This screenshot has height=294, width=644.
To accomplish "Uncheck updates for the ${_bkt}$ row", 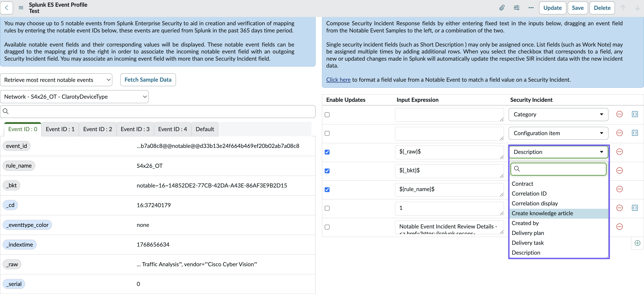I will point(327,171).
